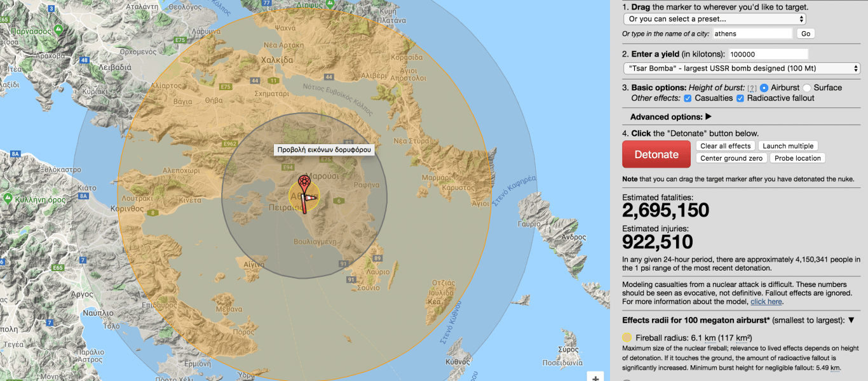868x381 pixels.
Task: Collapse the Effects radii section triangle
Action: point(851,321)
